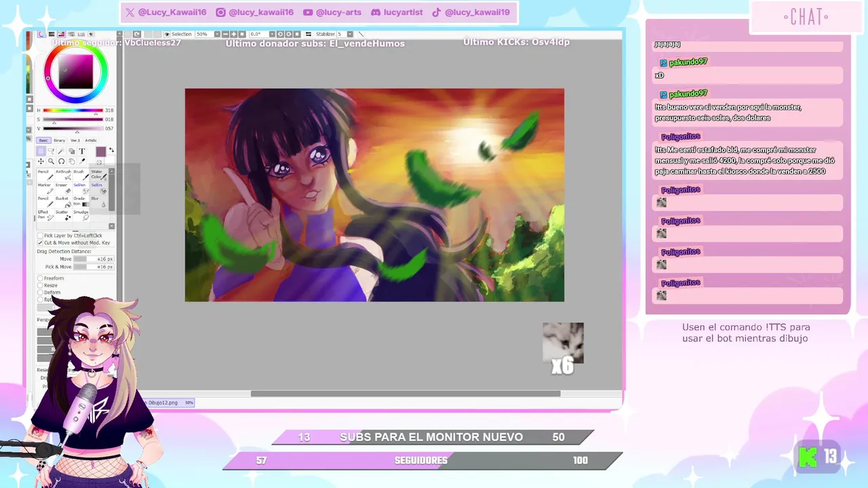The image size is (868, 488).
Task: Switch to the Artistic brush tab
Action: click(91, 140)
